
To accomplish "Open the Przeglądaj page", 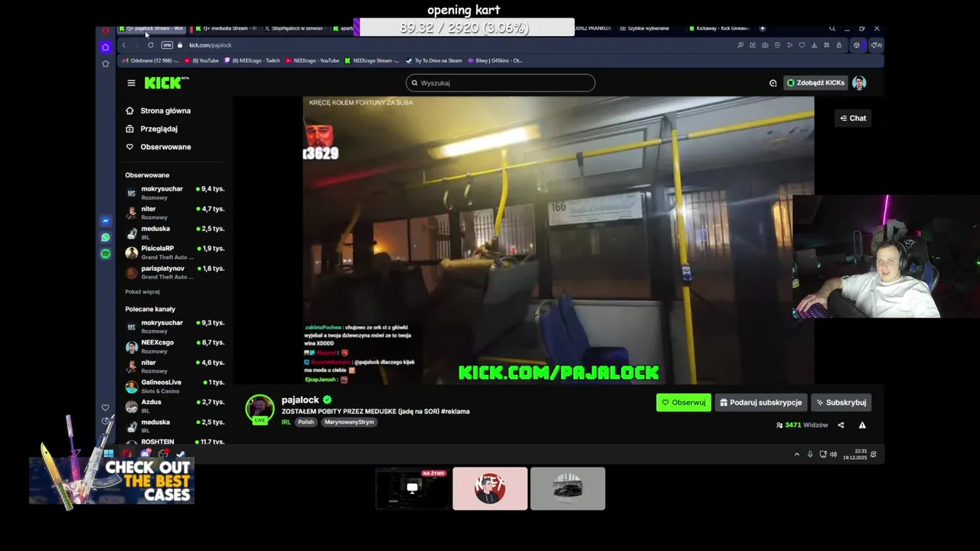I will 152,129.
